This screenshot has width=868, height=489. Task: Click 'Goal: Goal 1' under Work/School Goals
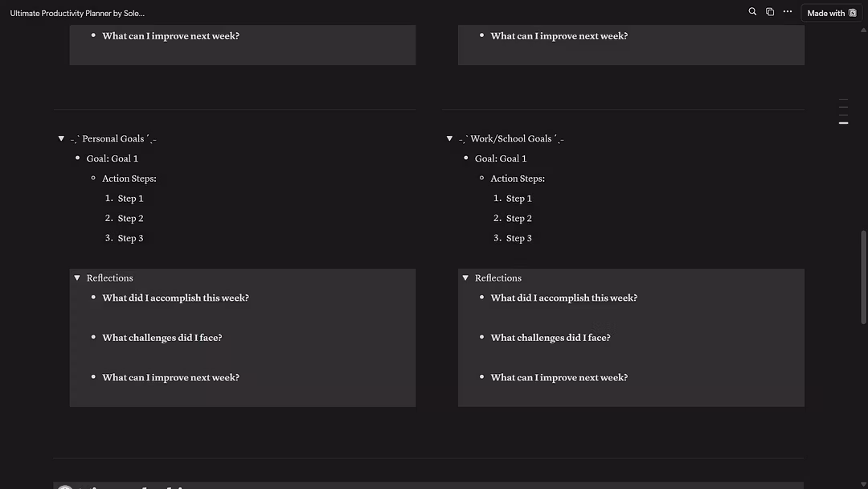(500, 158)
